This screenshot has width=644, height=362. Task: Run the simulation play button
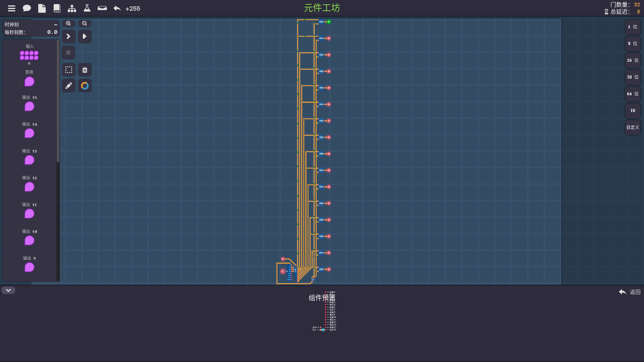pyautogui.click(x=85, y=36)
